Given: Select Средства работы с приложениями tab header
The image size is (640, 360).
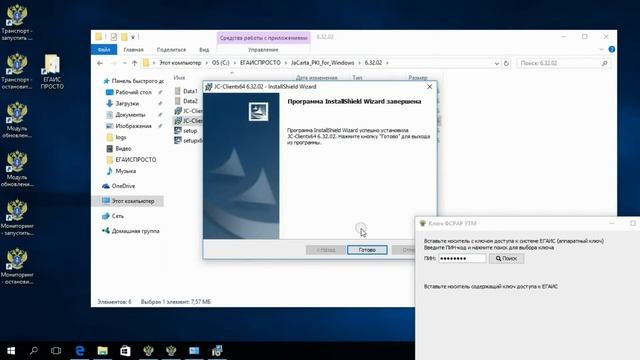Looking at the screenshot, I should tap(263, 38).
